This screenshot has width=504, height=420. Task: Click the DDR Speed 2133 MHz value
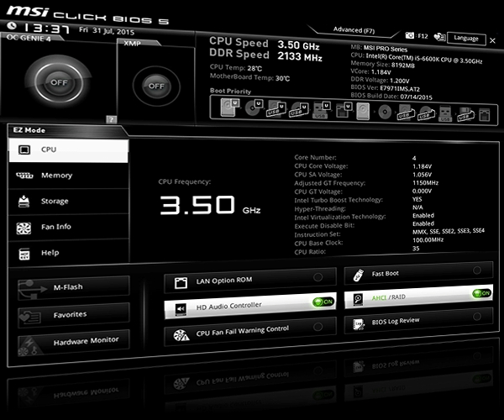coord(300,56)
